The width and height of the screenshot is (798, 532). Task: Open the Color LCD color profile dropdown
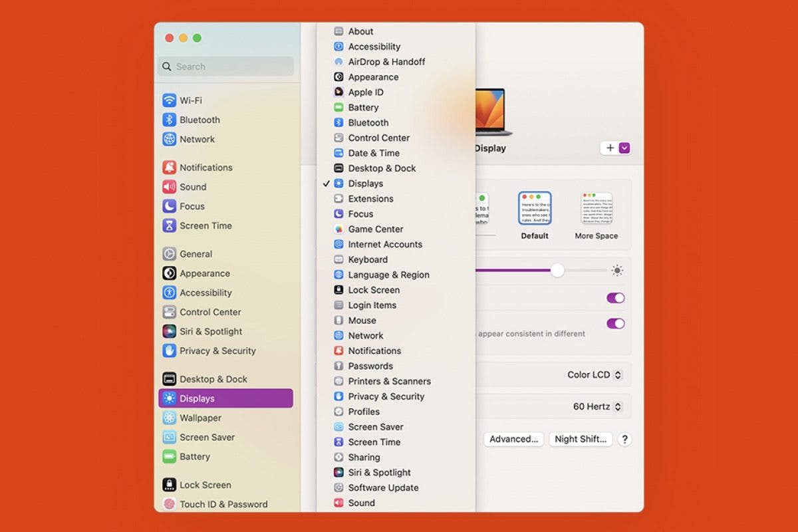[x=594, y=374]
